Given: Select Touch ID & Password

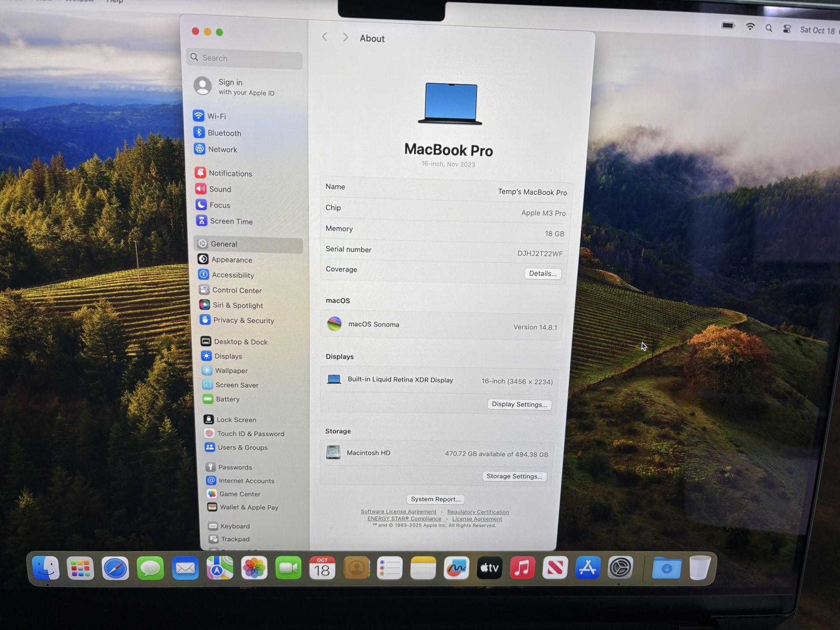Looking at the screenshot, I should coord(250,434).
